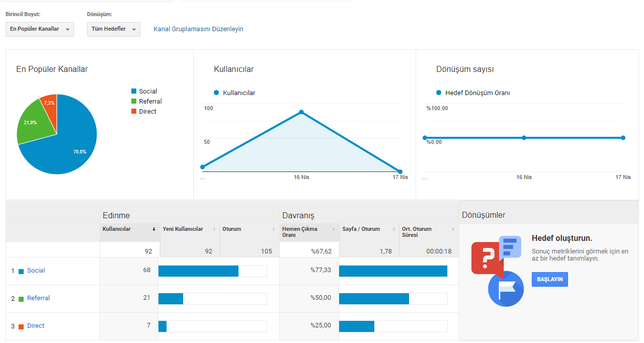Click green Referral legend swatch
Screen dimensions: 644x343
click(134, 101)
